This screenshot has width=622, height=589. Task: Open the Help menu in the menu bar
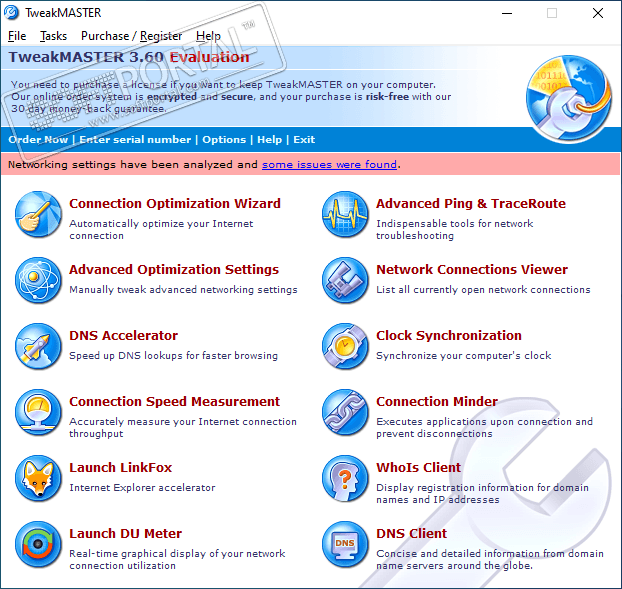tap(208, 36)
